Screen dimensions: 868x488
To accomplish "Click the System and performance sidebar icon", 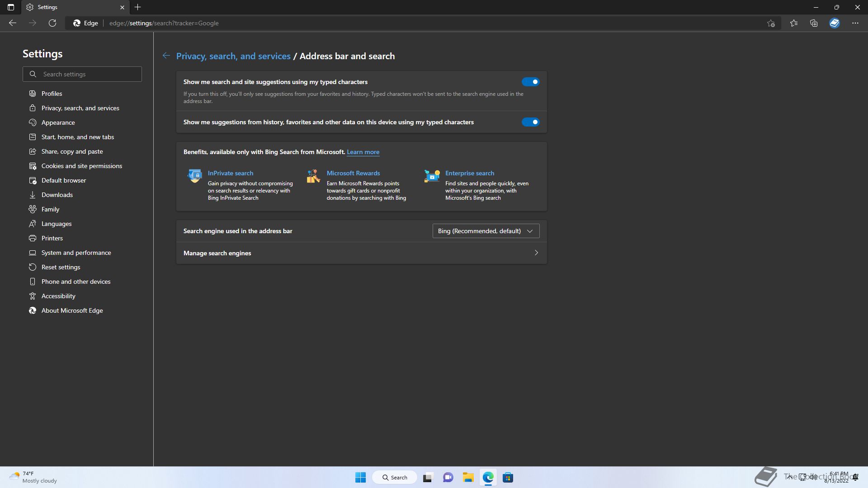I will 33,253.
